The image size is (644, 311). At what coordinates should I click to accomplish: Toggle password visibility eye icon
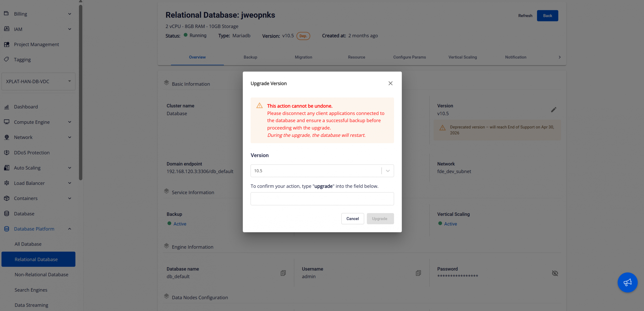point(555,273)
